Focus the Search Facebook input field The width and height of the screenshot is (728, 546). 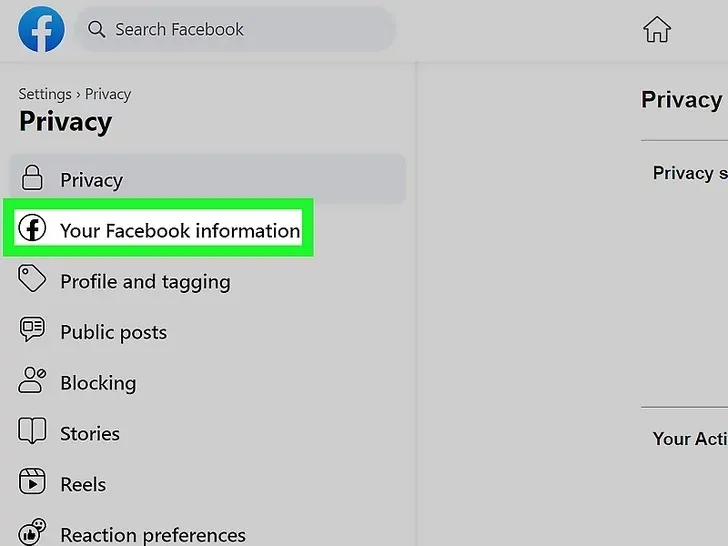[x=235, y=29]
